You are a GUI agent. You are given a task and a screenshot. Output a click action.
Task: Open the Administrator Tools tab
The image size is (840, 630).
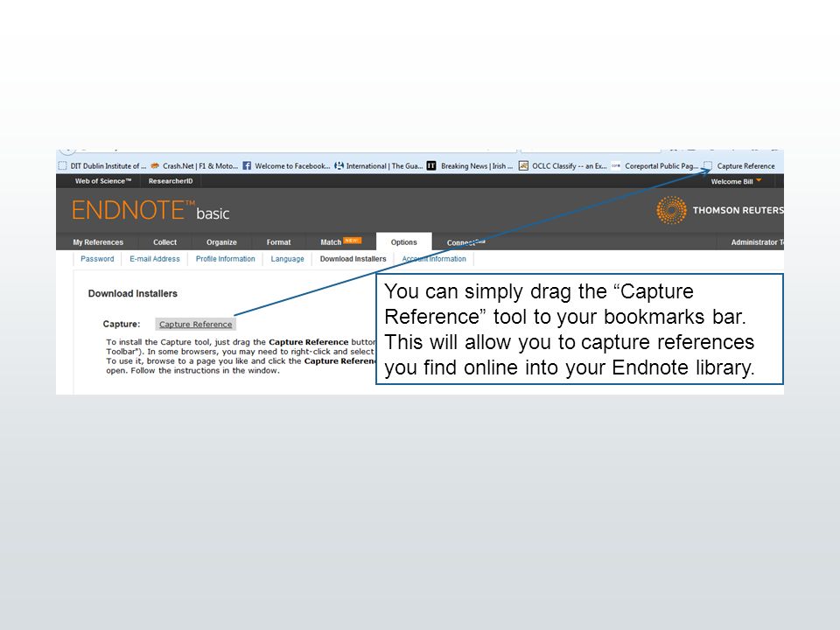click(x=756, y=242)
